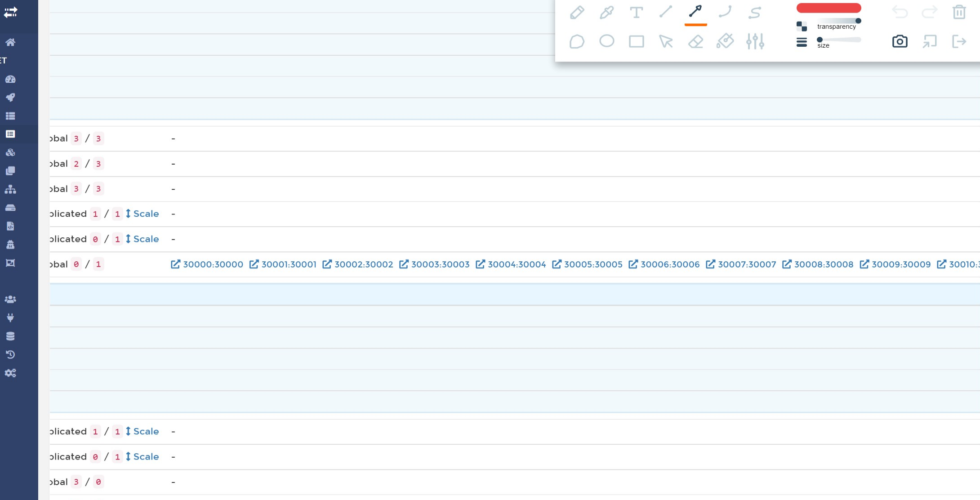The height and width of the screenshot is (500, 980).
Task: Choose the arrow drawing tool
Action: pos(695,11)
